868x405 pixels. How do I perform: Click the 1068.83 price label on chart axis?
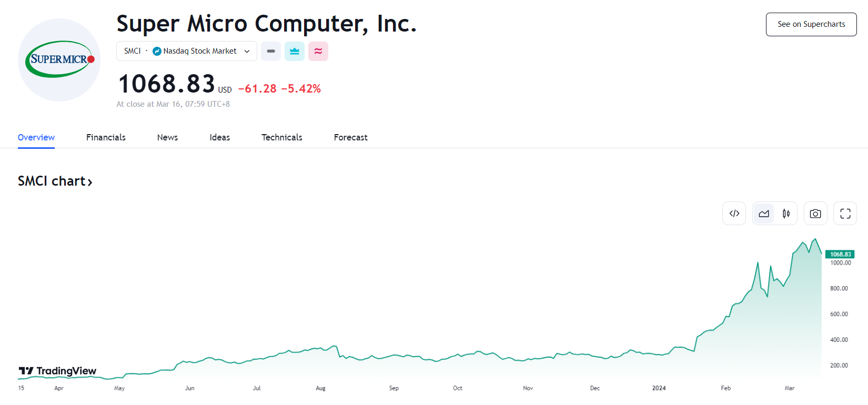pos(840,255)
